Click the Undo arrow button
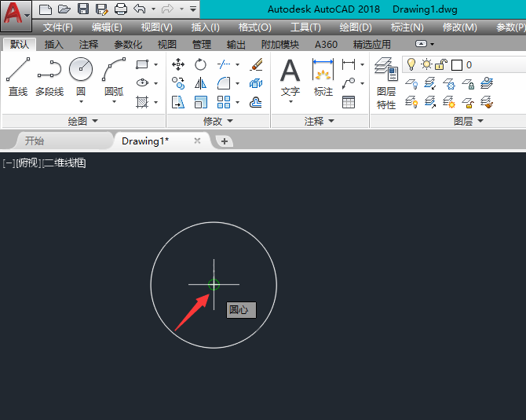The image size is (526, 420). (x=139, y=9)
